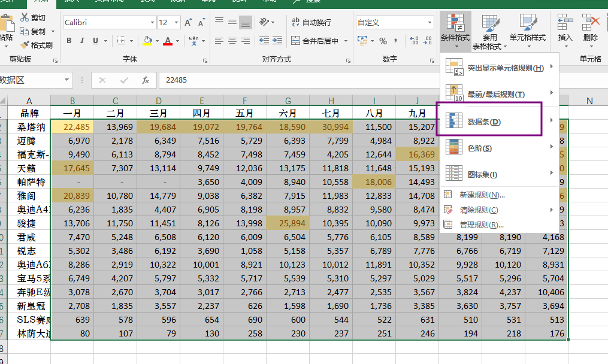Click the Cut (剪切) scissors icon

coord(25,17)
